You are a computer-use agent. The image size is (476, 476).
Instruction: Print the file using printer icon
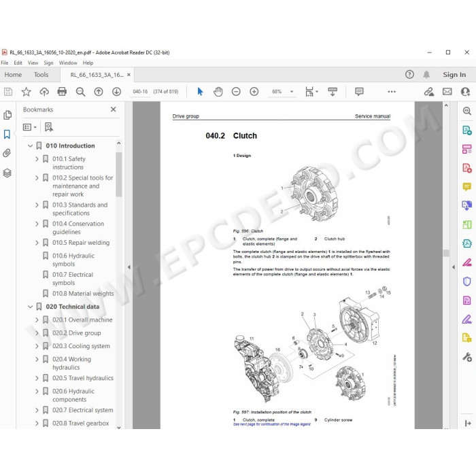point(62,92)
